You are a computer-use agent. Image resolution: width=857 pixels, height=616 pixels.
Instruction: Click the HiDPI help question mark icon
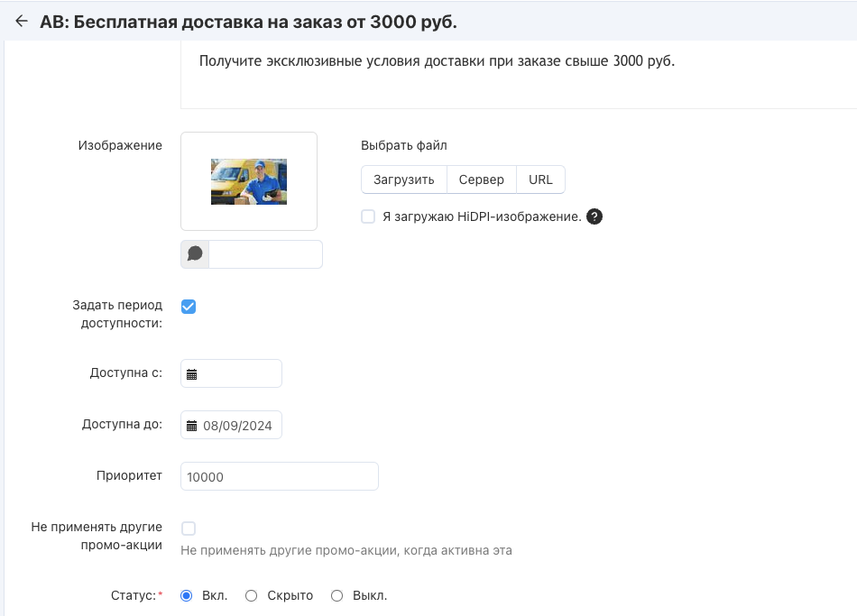coord(594,216)
